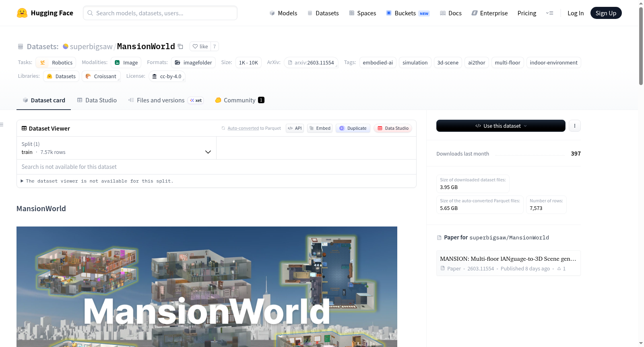
Task: Click the 7,573 number of rows value
Action: pos(536,208)
